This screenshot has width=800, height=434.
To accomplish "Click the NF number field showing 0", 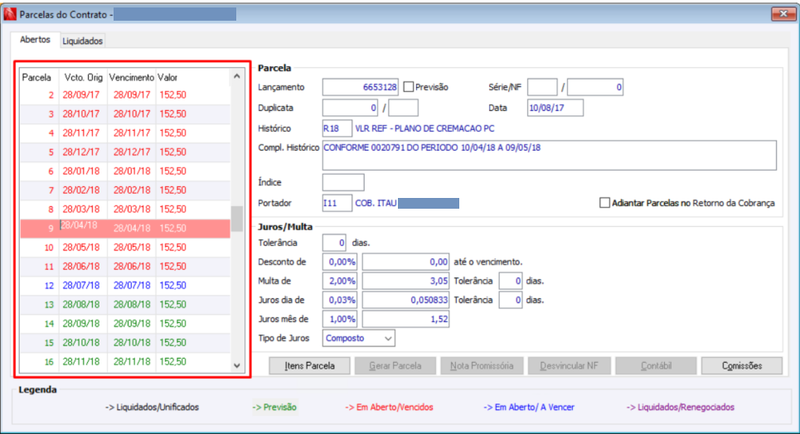I will tap(595, 87).
